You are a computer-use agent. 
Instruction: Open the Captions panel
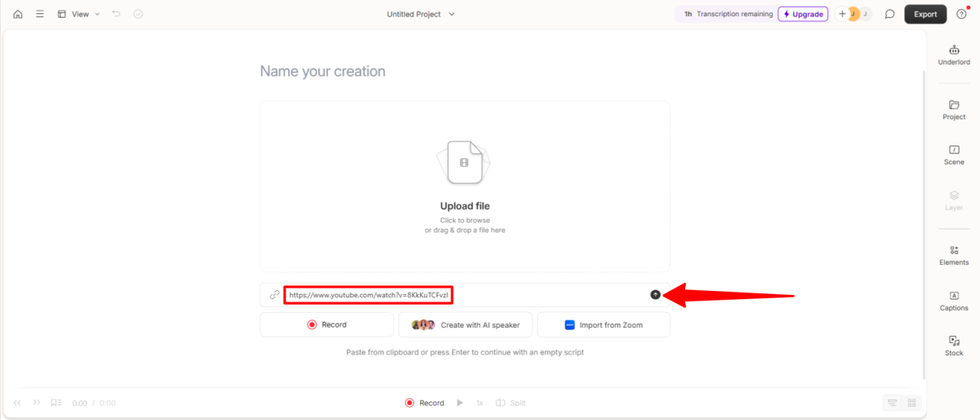(954, 301)
